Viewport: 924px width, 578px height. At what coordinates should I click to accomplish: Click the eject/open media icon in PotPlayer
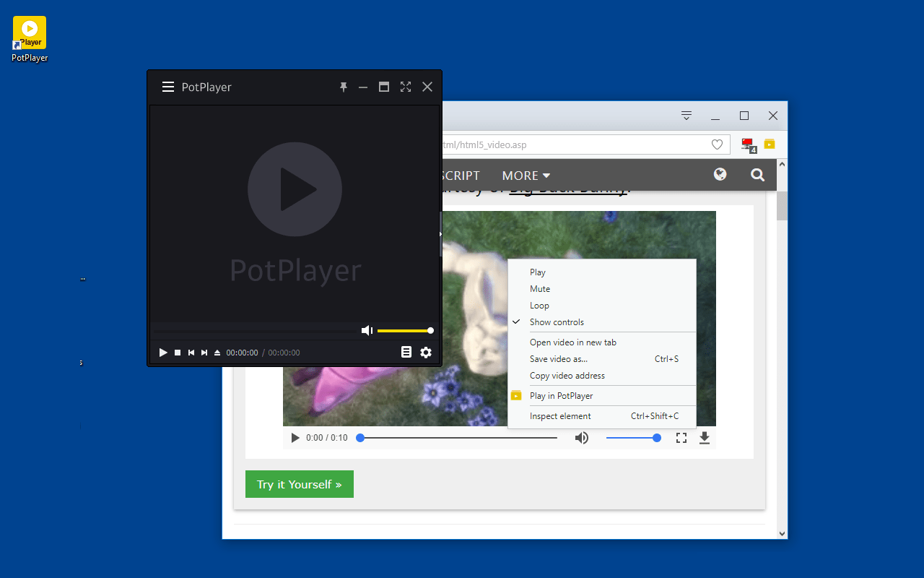[x=217, y=353]
